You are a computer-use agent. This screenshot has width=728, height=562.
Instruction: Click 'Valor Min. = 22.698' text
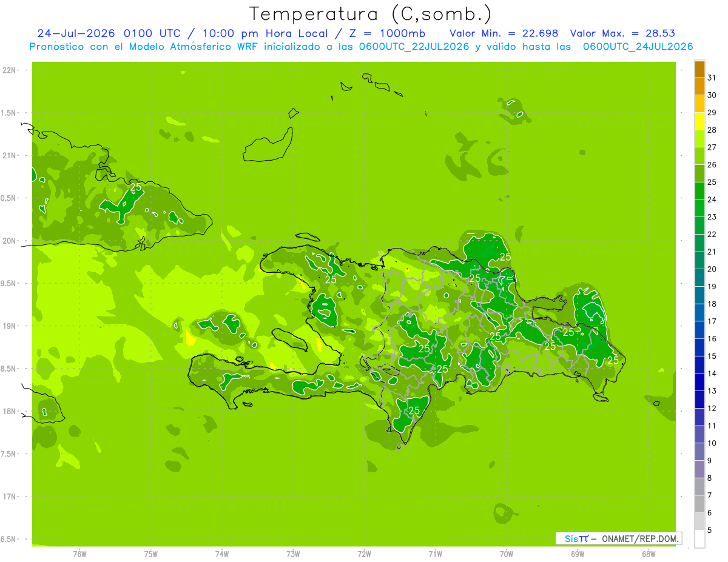click(x=504, y=33)
